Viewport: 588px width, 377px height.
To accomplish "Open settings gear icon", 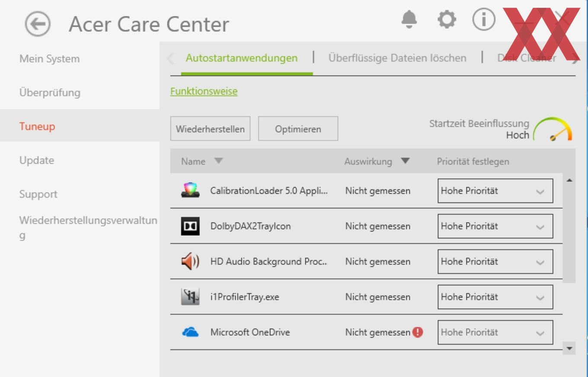I will coord(447,19).
